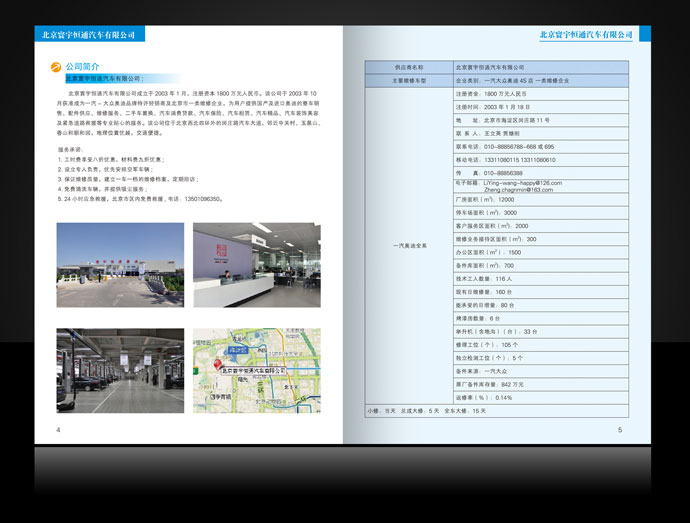Image resolution: width=690 pixels, height=523 pixels.
Task: Click the left page blue header company name
Action: (x=88, y=35)
